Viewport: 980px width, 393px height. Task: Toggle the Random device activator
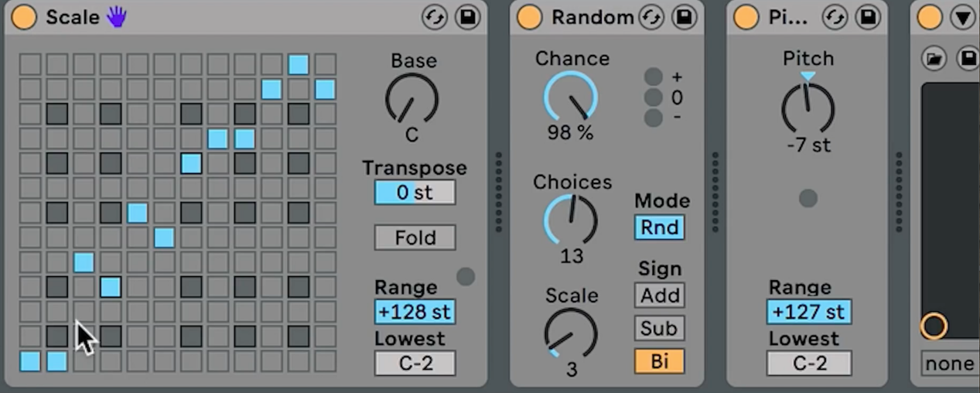click(x=529, y=17)
